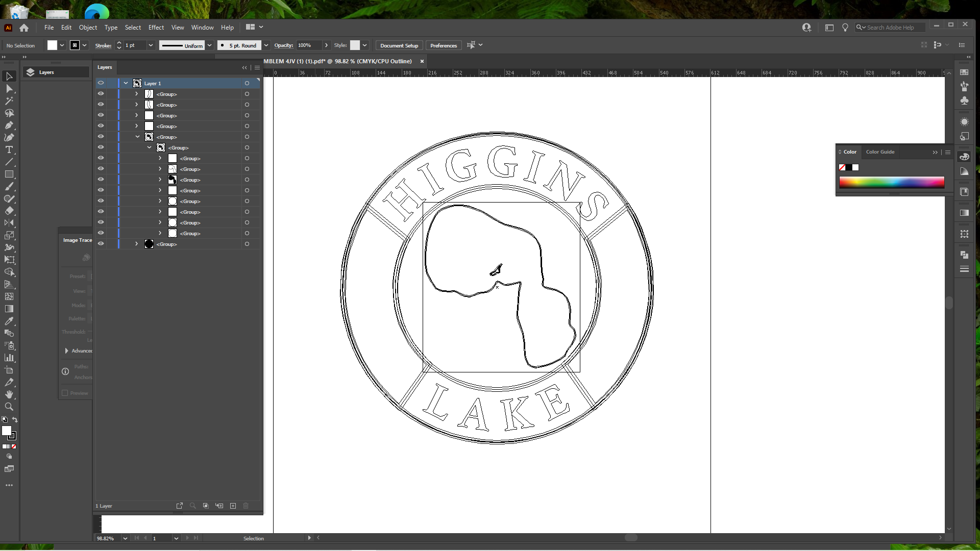Click target circle for Layer 1
This screenshot has width=980, height=551.
click(247, 83)
